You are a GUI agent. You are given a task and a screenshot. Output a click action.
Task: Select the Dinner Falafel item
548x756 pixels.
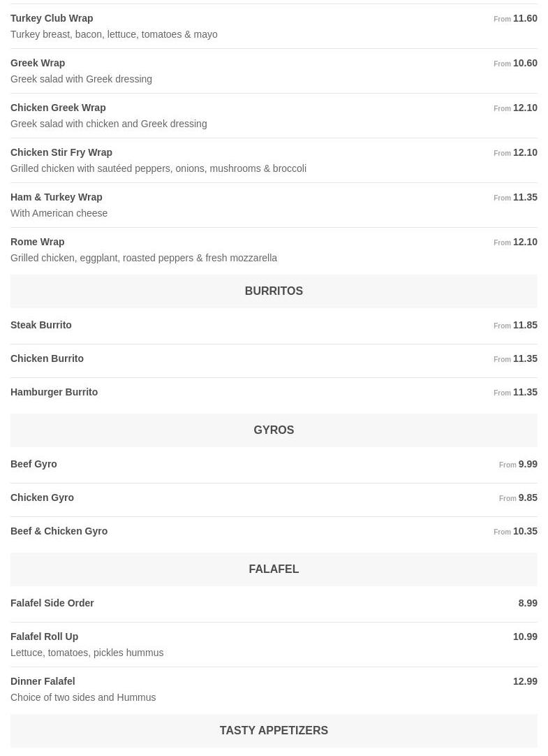[x=43, y=681]
